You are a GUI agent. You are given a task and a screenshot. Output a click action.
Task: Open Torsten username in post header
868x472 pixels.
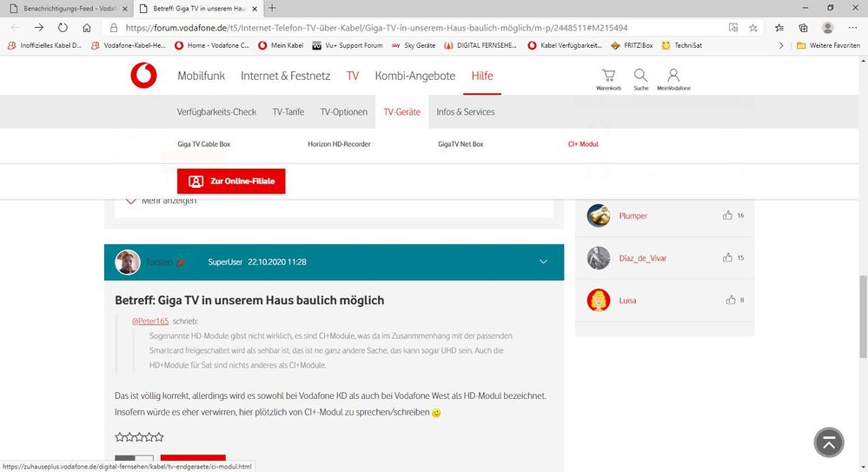(x=159, y=262)
